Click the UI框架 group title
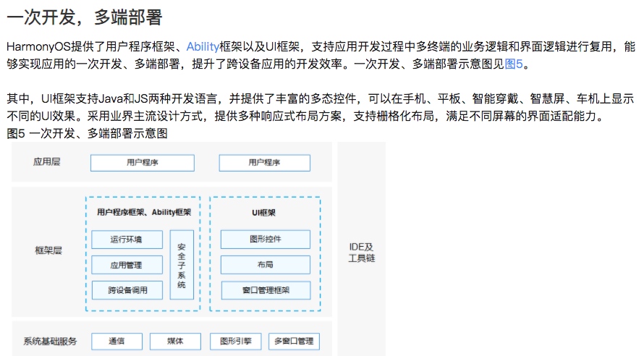Image resolution: width=644 pixels, height=356 pixels. tap(265, 213)
